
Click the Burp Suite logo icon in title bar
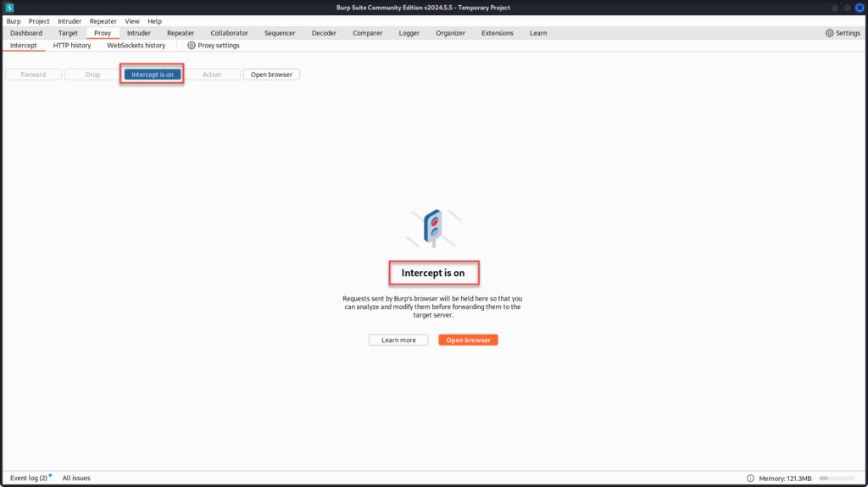point(9,7)
